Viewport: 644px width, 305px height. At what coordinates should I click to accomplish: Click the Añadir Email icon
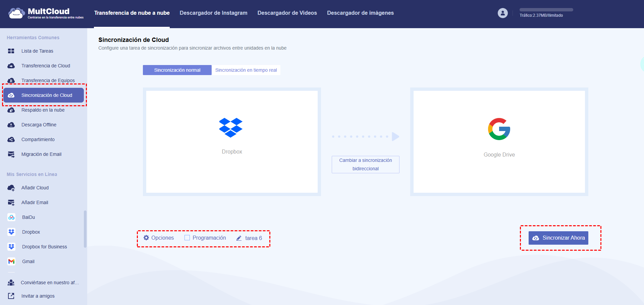[11, 202]
